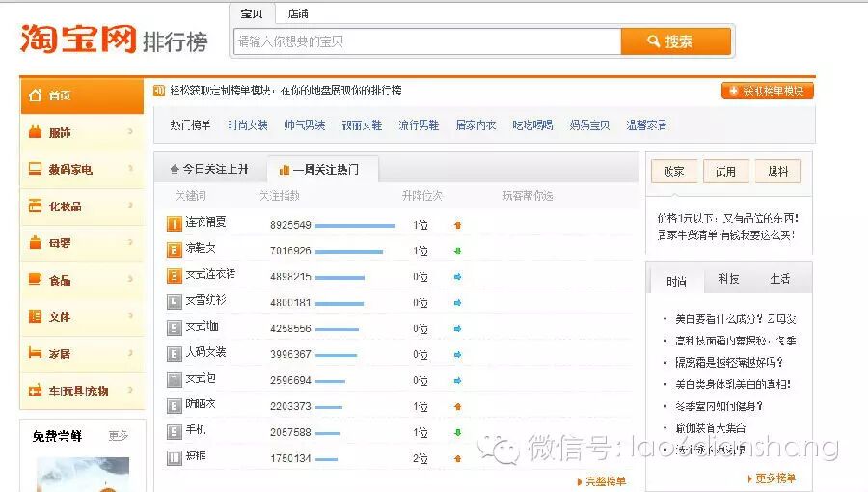Open the 流行男鞋 category link
868x492 pixels.
pos(419,125)
